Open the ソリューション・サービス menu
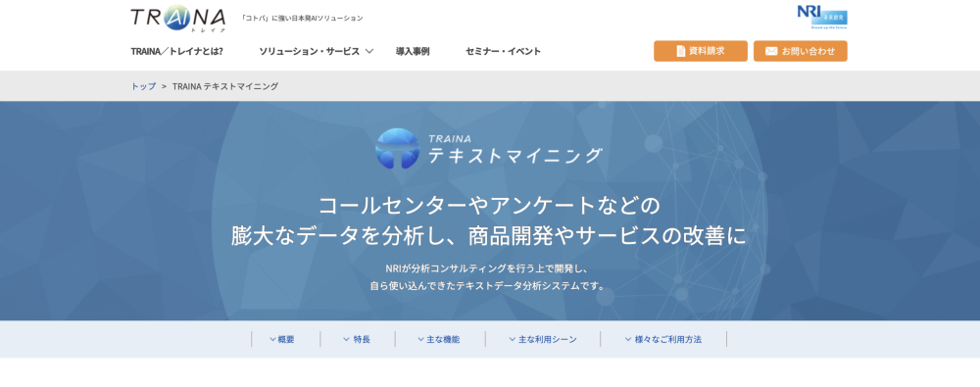This screenshot has width=980, height=387. click(x=310, y=51)
